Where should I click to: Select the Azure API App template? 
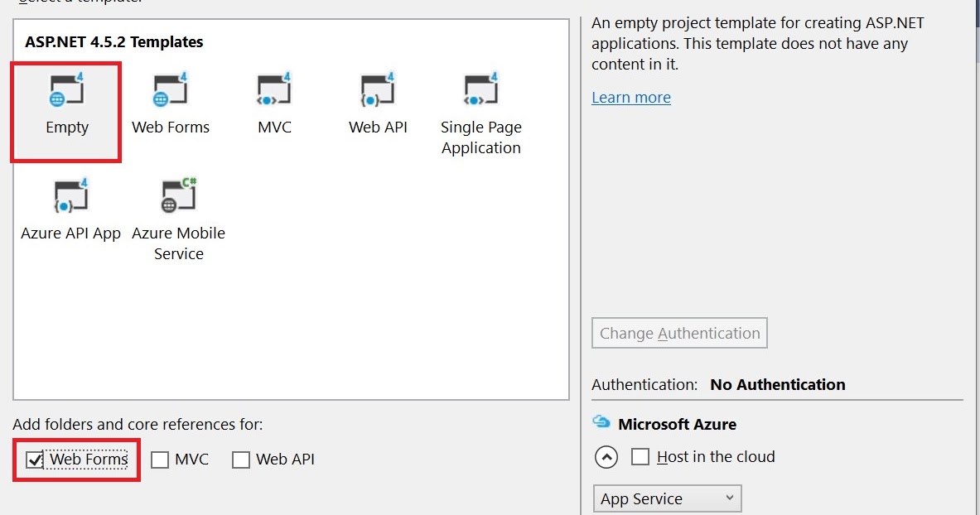coord(70,197)
